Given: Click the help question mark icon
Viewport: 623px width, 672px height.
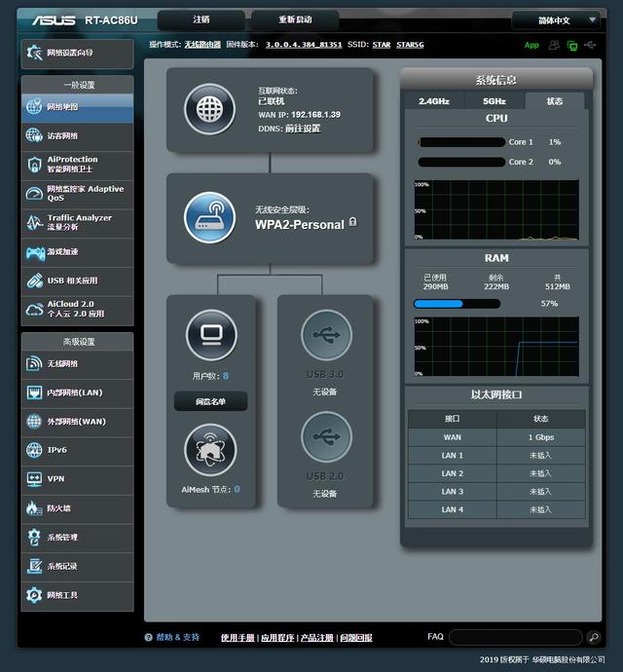Looking at the screenshot, I should pos(148,637).
